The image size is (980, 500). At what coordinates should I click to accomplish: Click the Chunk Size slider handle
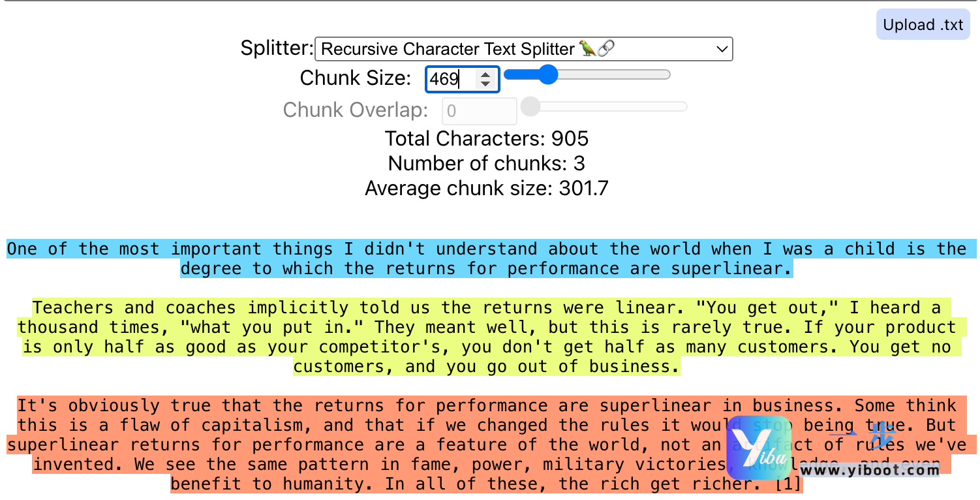coord(547,75)
